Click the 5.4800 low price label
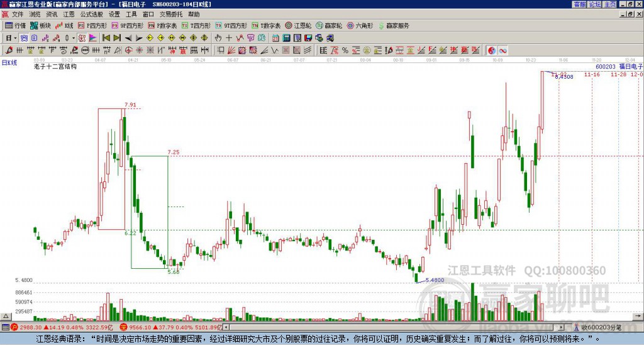This screenshot has height=345, width=644. point(435,280)
